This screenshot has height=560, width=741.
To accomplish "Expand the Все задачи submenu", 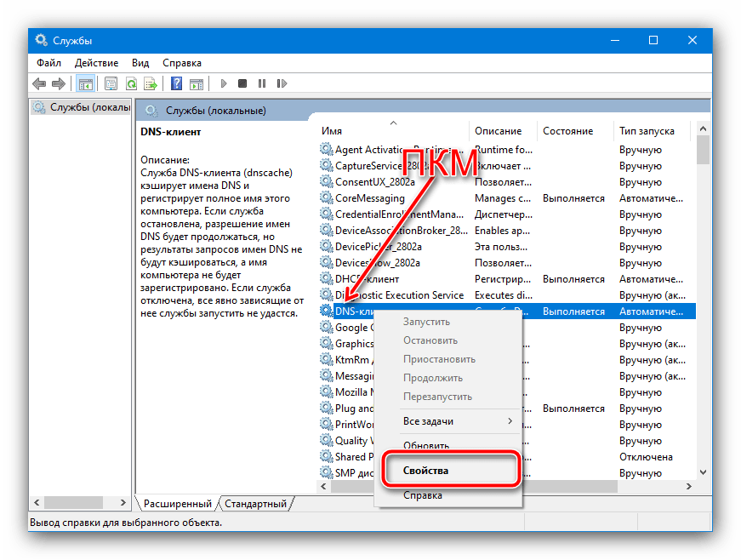I will [x=449, y=421].
